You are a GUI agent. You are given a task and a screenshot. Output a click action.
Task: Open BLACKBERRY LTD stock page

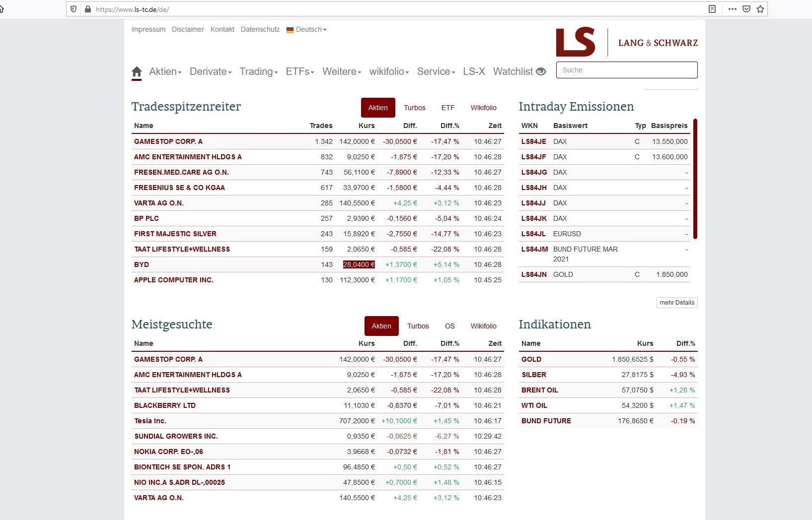pos(165,405)
